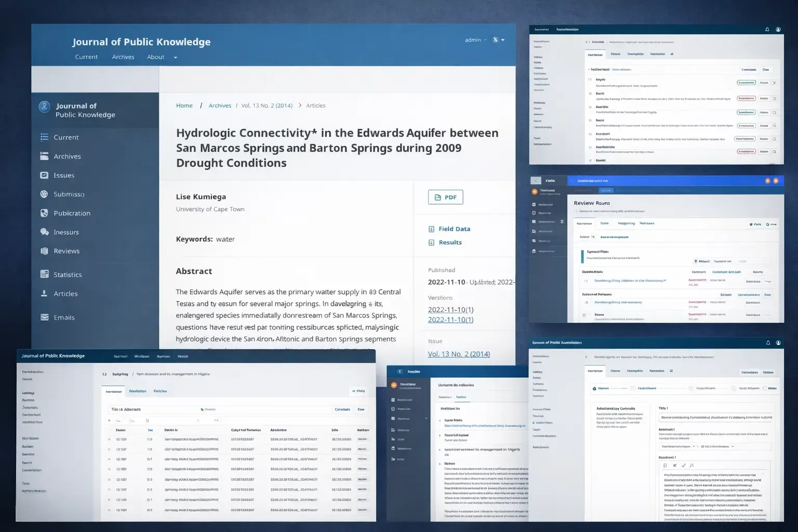798x532 pixels.
Task: Open the Emails panel via its sidebar icon
Action: [x=45, y=317]
